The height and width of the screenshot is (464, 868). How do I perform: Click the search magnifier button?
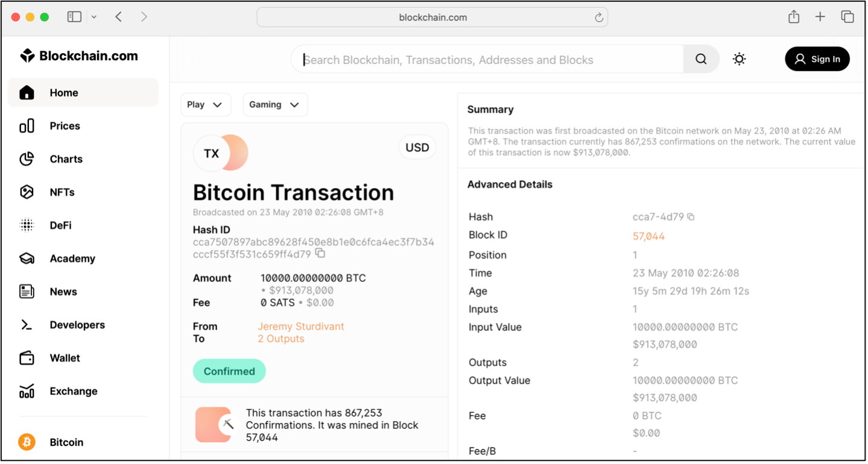coord(700,59)
